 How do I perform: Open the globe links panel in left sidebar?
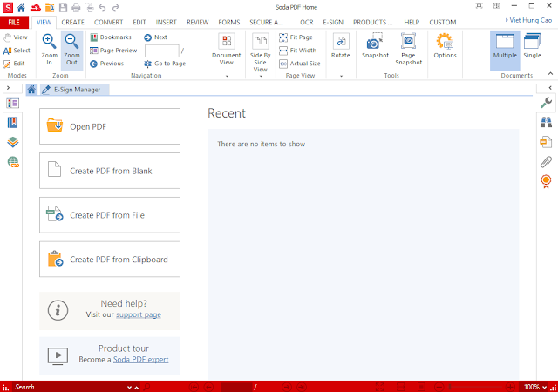click(x=13, y=162)
